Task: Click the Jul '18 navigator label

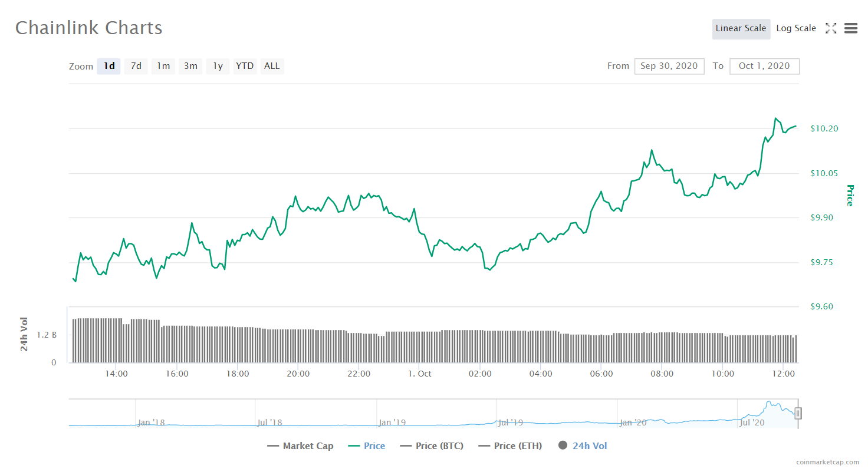Action: [x=269, y=423]
